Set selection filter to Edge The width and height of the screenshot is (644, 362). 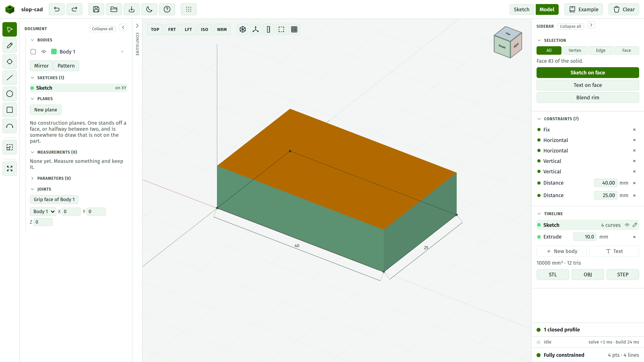[x=601, y=50]
